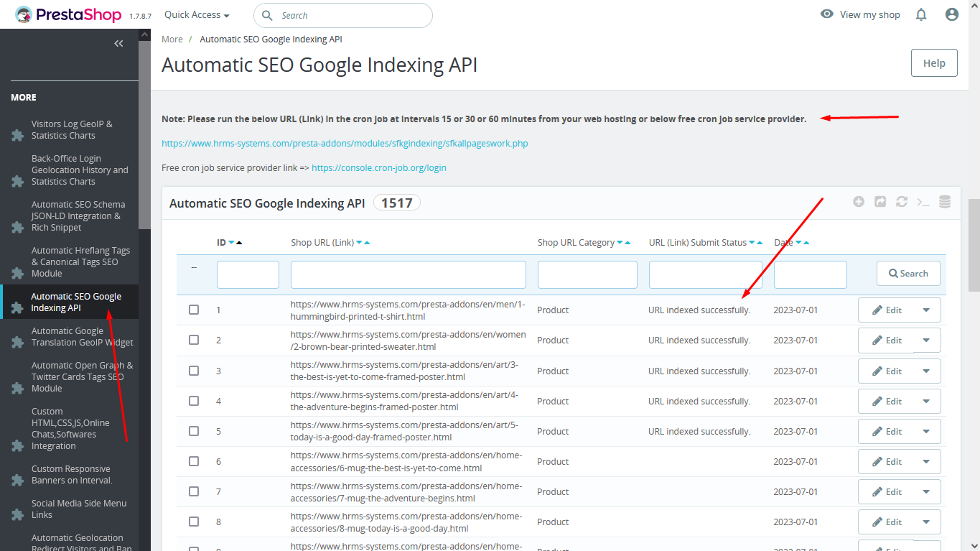
Task: Click the Export icon in list header
Action: (880, 202)
